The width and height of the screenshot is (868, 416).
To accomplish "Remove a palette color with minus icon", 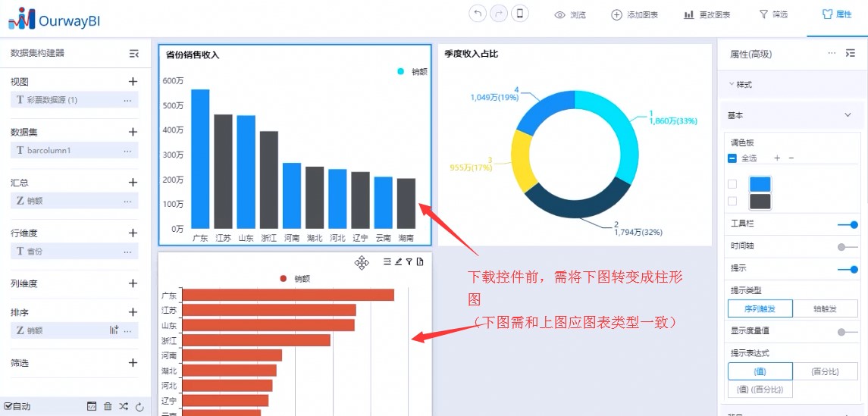I will (791, 158).
